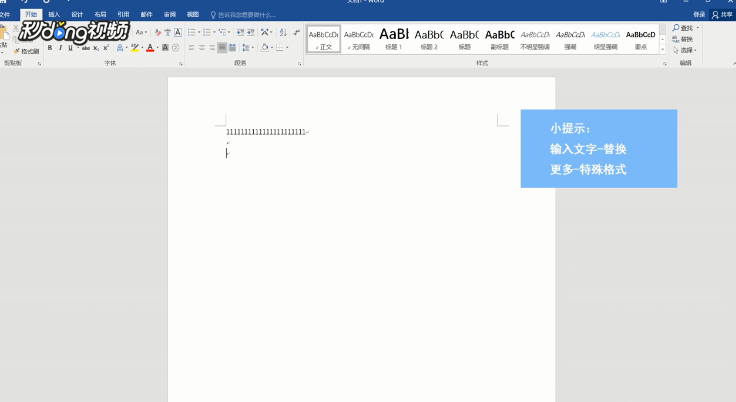Switch to the 引用 (References) tab
The image size is (736, 402).
click(123, 15)
